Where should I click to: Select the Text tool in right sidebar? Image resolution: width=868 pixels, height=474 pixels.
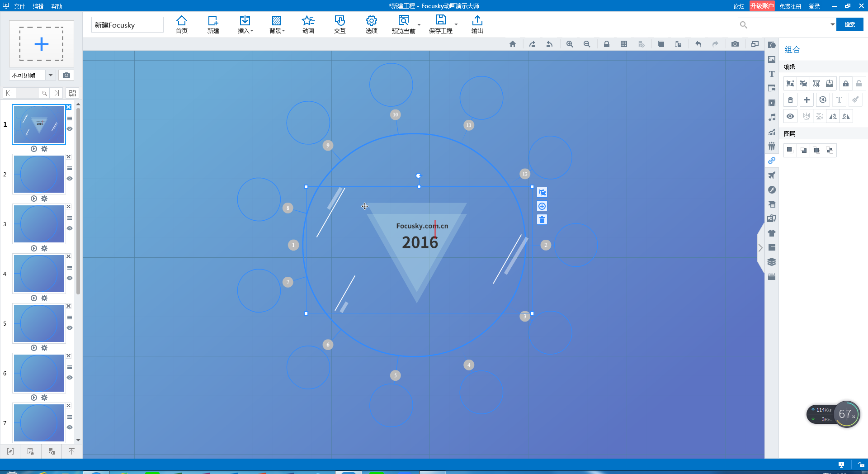pos(772,74)
